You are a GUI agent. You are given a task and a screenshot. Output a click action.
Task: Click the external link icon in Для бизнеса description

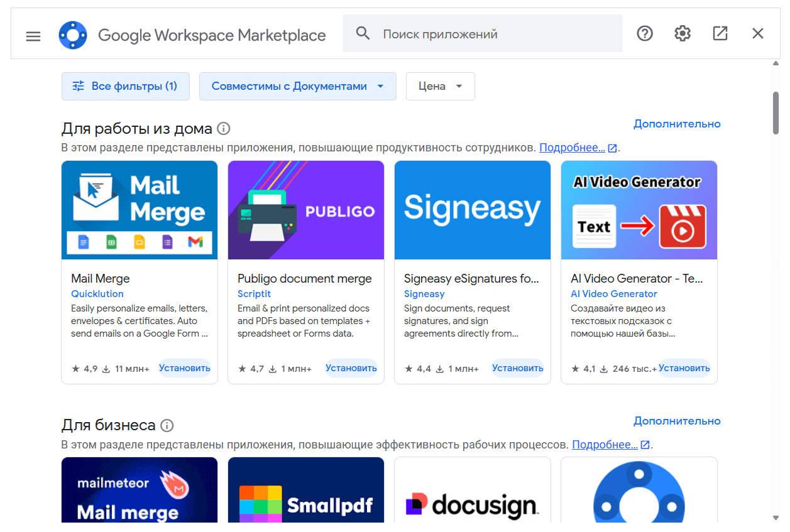point(645,445)
